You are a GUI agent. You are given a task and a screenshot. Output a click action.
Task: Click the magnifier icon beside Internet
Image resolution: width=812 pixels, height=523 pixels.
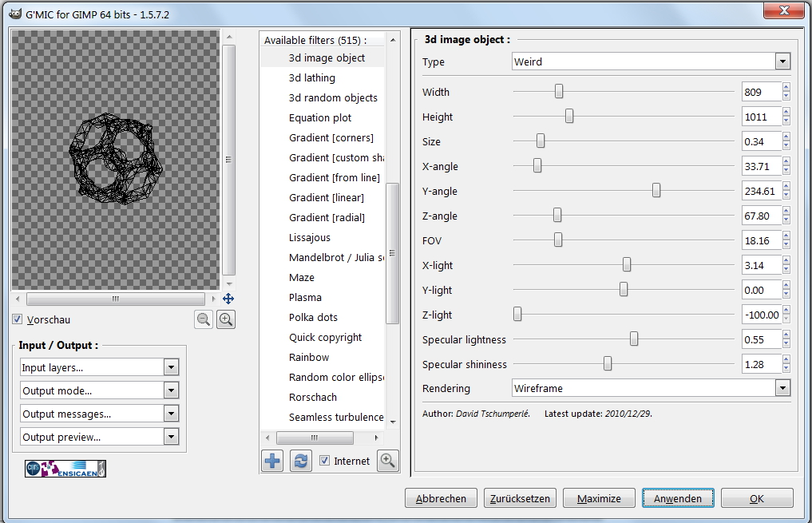pyautogui.click(x=388, y=461)
